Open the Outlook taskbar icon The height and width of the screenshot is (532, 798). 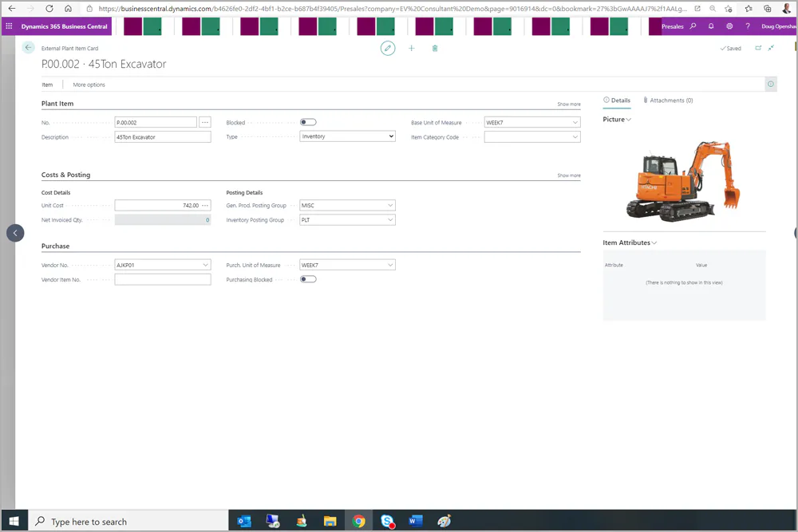pos(244,522)
